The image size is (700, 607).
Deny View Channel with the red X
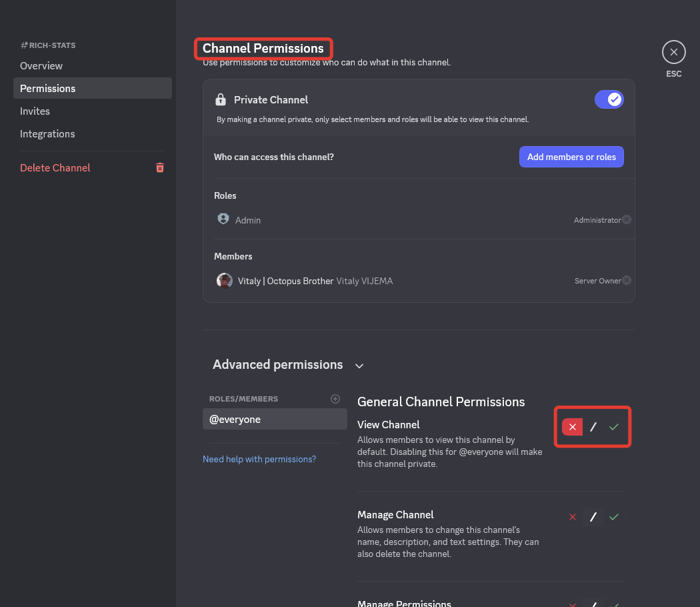[572, 427]
